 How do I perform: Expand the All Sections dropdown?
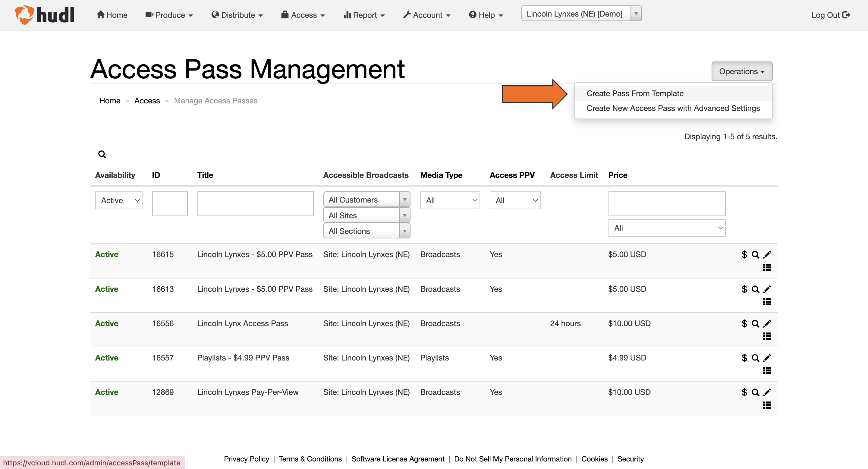pos(366,231)
